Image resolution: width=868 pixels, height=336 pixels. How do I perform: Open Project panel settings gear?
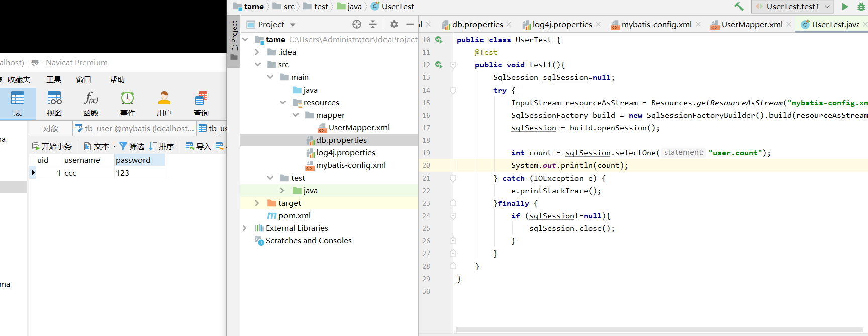click(394, 24)
